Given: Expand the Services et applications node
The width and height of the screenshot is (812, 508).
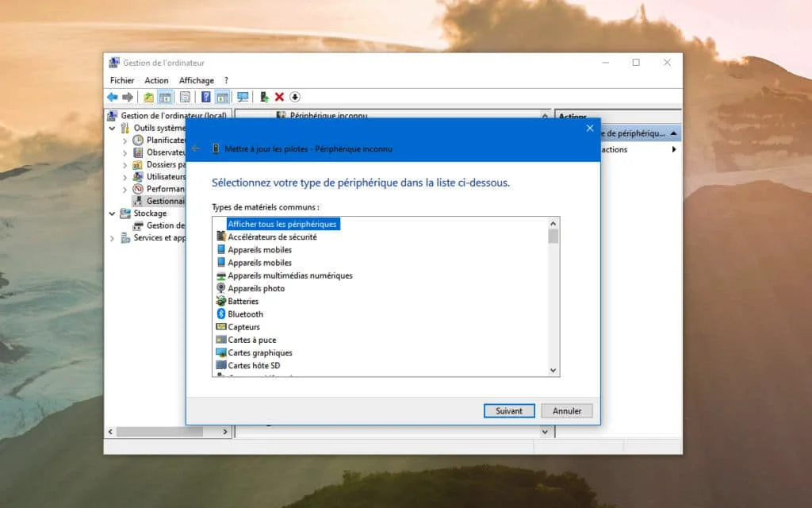Looking at the screenshot, I should (x=113, y=238).
